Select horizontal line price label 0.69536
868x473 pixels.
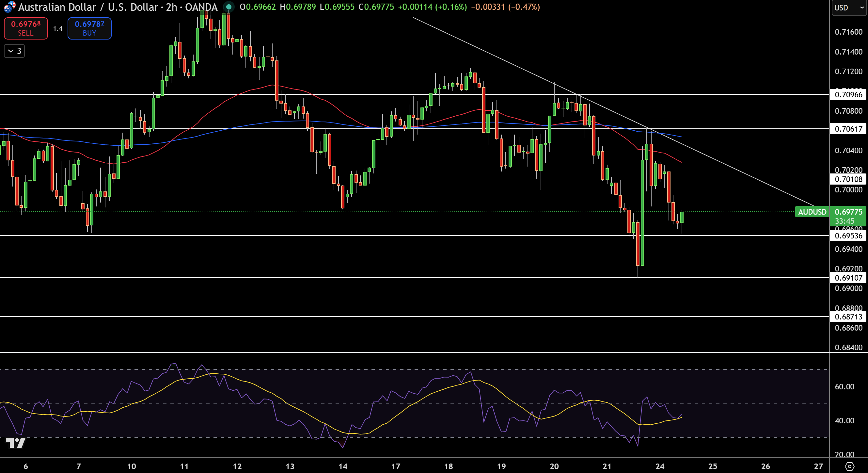click(x=848, y=236)
